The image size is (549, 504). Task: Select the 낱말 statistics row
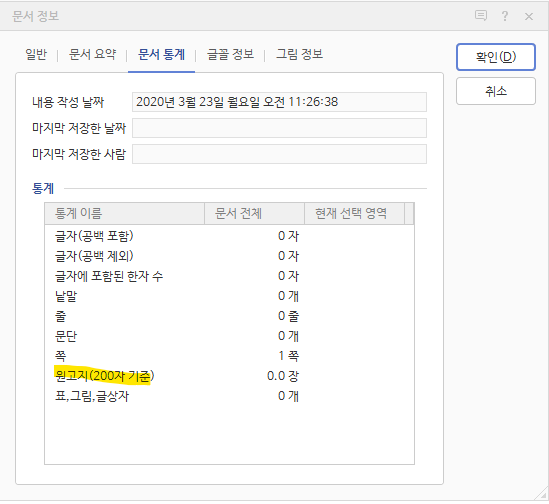229,296
